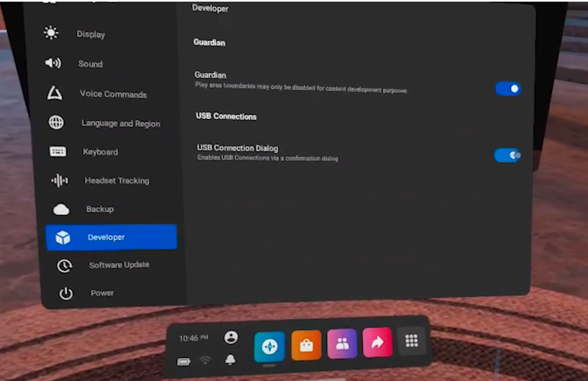The width and height of the screenshot is (588, 381).
Task: Click the Keyboard icon in sidebar
Action: coord(58,151)
